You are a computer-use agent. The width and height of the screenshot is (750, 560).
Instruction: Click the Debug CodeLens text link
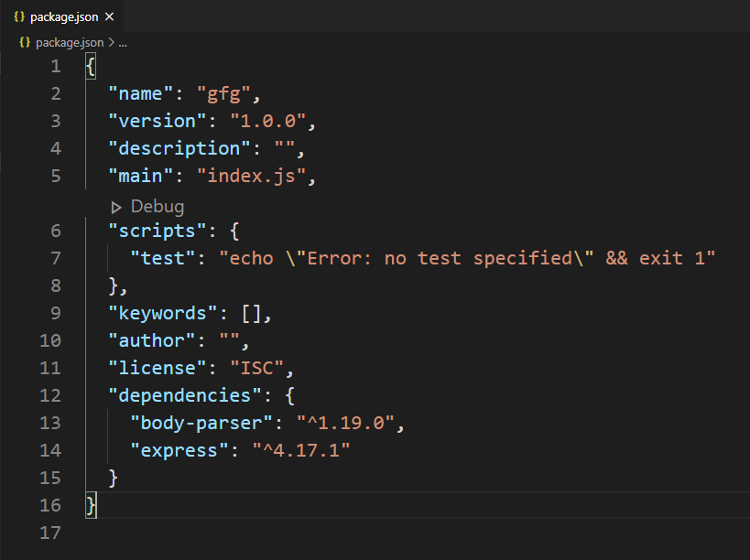(x=157, y=207)
